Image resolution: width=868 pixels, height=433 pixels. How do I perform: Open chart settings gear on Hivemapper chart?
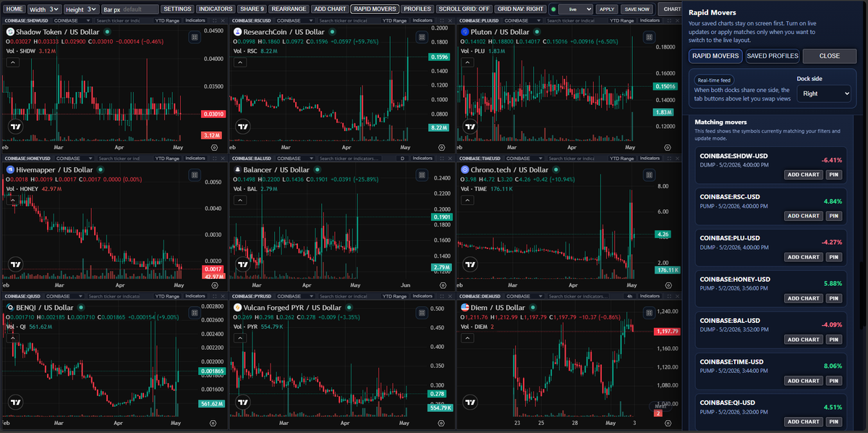[214, 284]
